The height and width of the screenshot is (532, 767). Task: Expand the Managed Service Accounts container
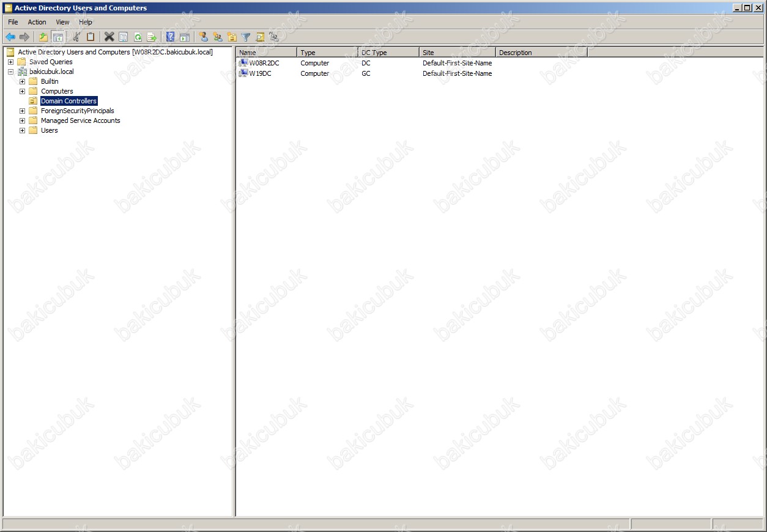[x=22, y=120]
